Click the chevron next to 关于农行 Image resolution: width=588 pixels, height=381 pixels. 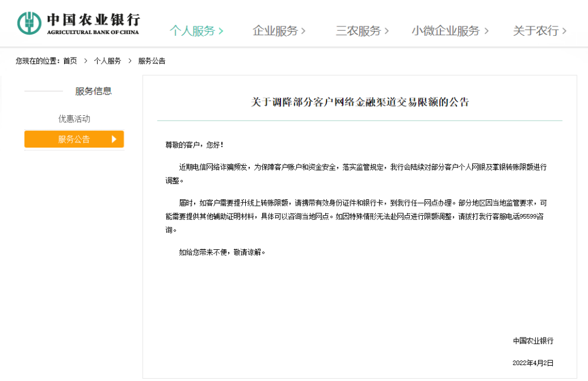click(564, 31)
